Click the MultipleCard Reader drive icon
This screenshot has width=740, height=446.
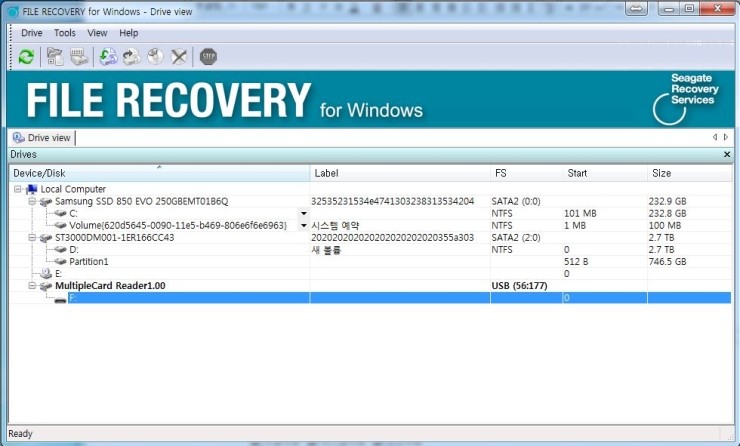(x=45, y=286)
